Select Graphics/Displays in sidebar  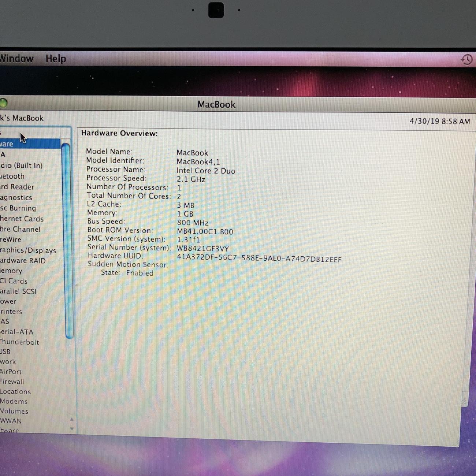click(x=28, y=250)
